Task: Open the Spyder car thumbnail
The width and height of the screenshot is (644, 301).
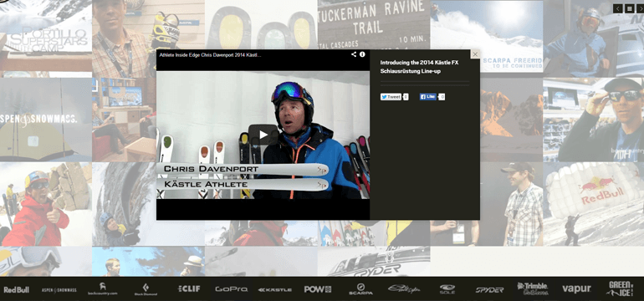Action: pyautogui.click(x=374, y=261)
